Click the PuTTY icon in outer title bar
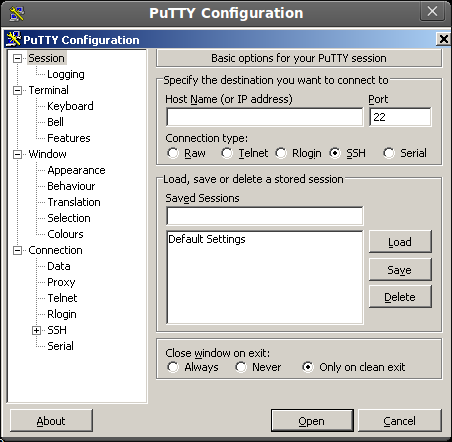The height and width of the screenshot is (442, 452). click(x=16, y=13)
